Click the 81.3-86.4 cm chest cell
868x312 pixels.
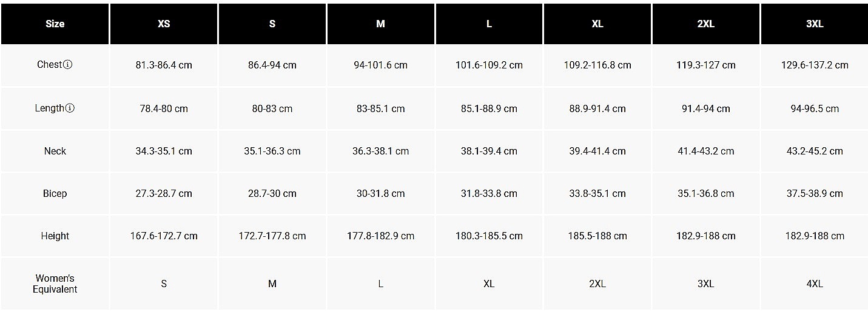pyautogui.click(x=164, y=65)
